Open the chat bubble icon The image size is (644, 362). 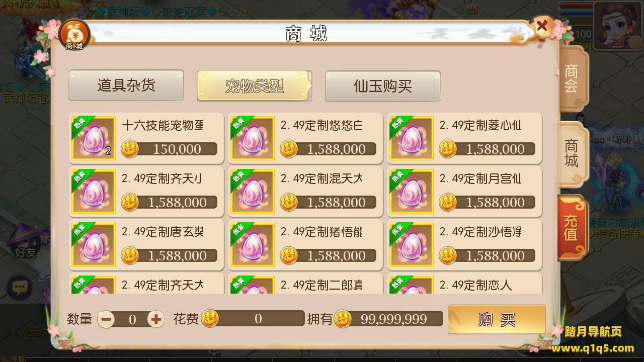click(20, 288)
